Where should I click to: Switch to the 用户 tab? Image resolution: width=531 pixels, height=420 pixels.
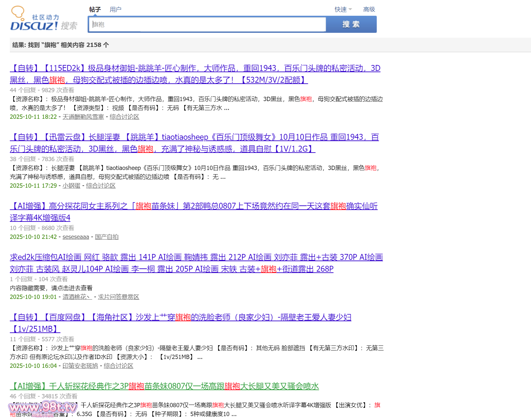[115, 10]
